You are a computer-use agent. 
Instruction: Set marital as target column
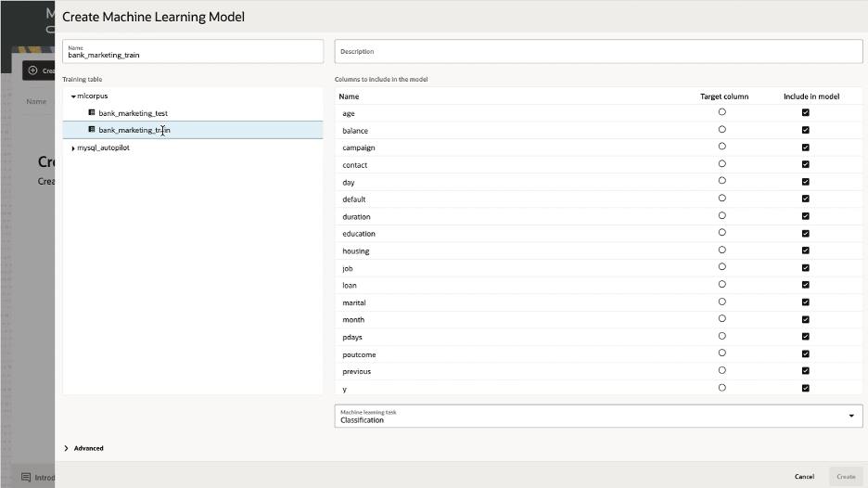(721, 302)
